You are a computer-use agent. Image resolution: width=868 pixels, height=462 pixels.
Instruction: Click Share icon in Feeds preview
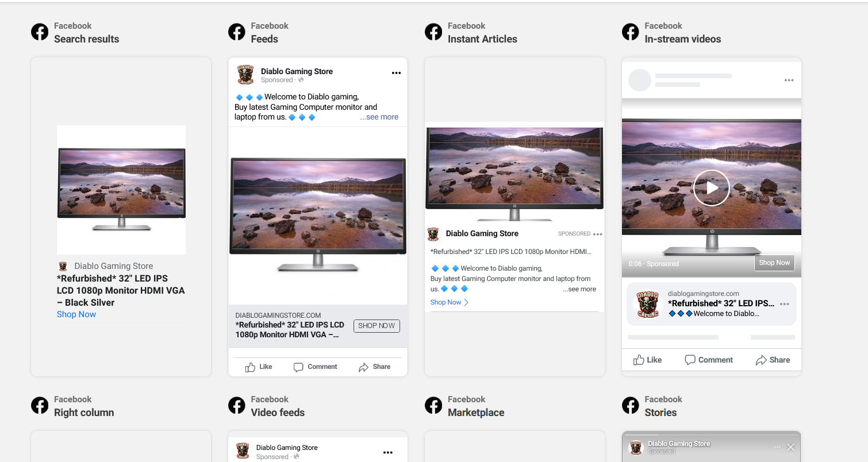pyautogui.click(x=363, y=367)
